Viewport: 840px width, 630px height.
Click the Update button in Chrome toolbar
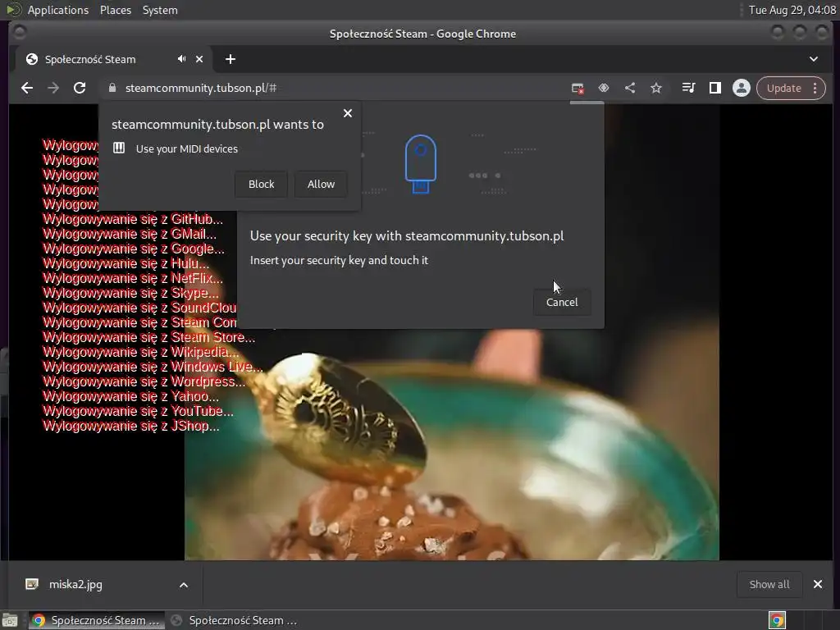click(x=783, y=88)
